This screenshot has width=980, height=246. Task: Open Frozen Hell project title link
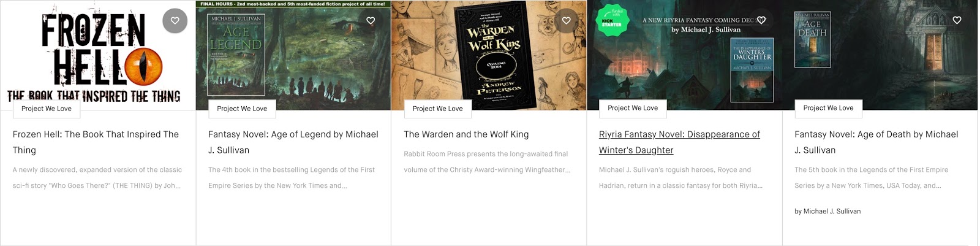[x=96, y=142]
